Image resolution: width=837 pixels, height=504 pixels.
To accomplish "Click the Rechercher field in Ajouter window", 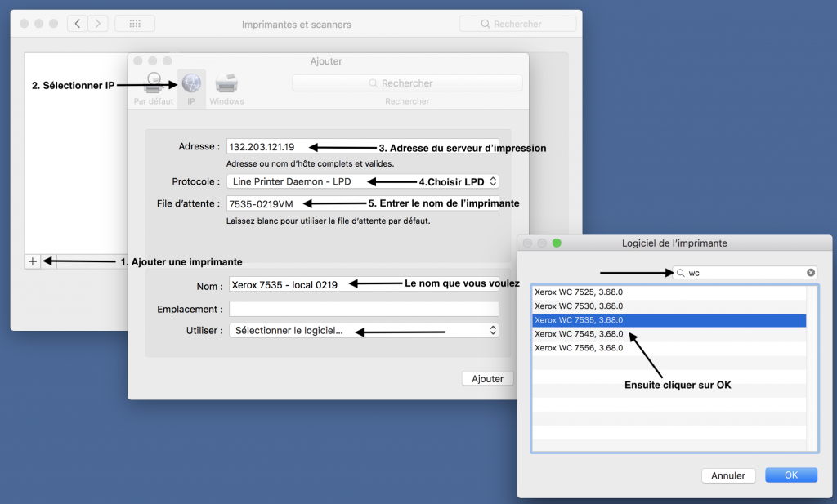I will [x=407, y=83].
